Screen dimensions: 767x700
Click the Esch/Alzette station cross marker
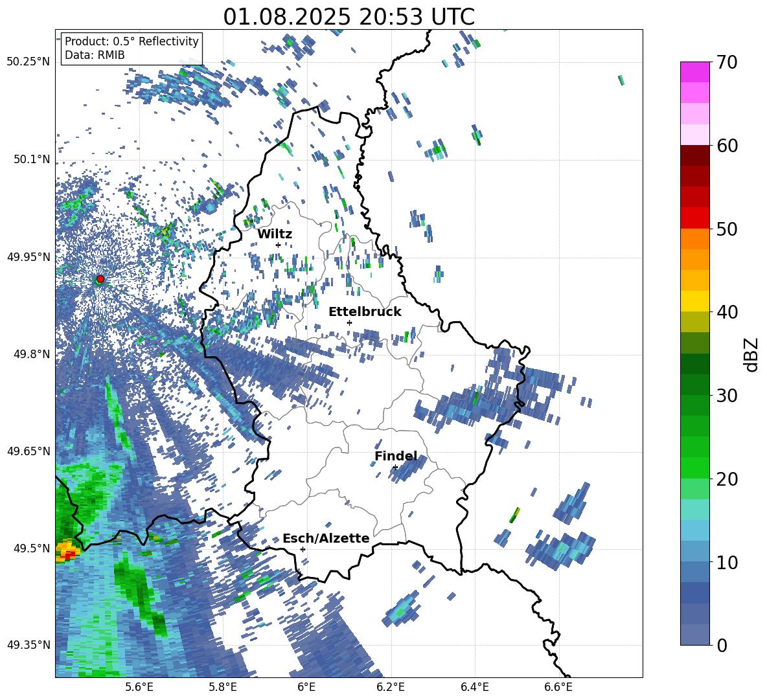(303, 549)
